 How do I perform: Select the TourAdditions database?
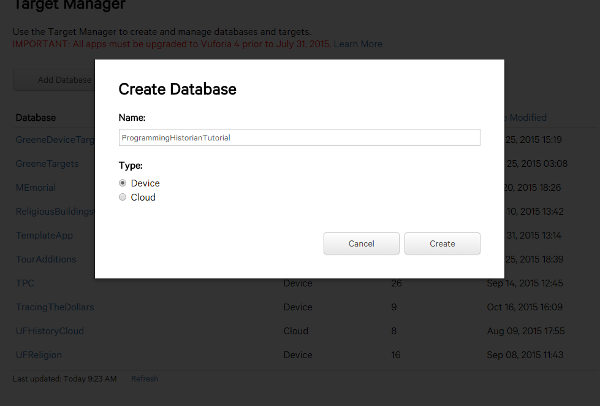(46, 259)
